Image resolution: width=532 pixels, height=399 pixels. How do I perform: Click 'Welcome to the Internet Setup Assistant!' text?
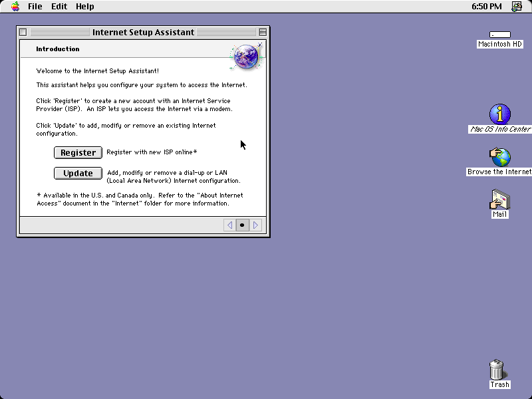pyautogui.click(x=97, y=71)
